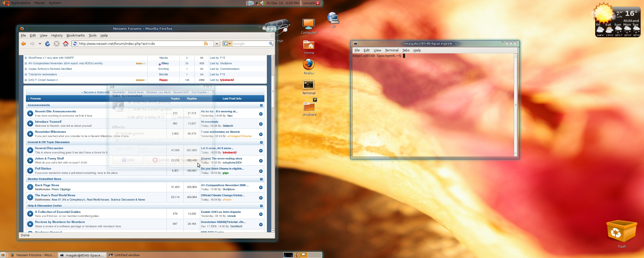Open the Bookmarks menu in Firefox
The height and width of the screenshot is (258, 644).
(75, 36)
